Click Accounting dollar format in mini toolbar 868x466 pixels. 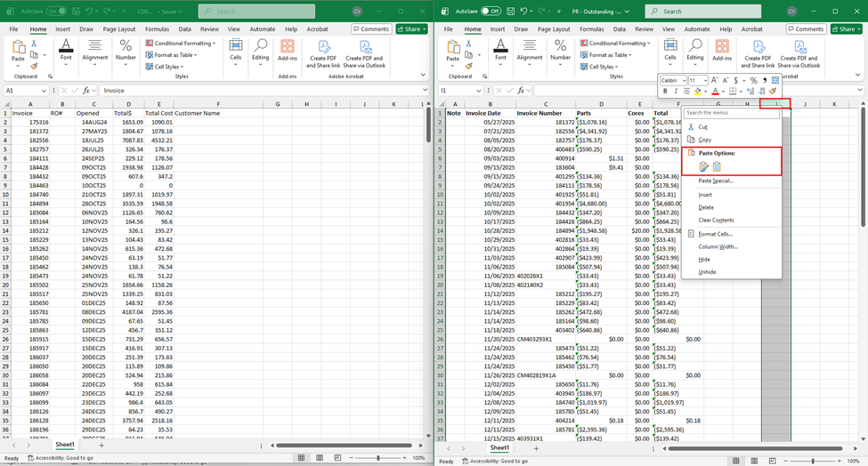pyautogui.click(x=735, y=80)
